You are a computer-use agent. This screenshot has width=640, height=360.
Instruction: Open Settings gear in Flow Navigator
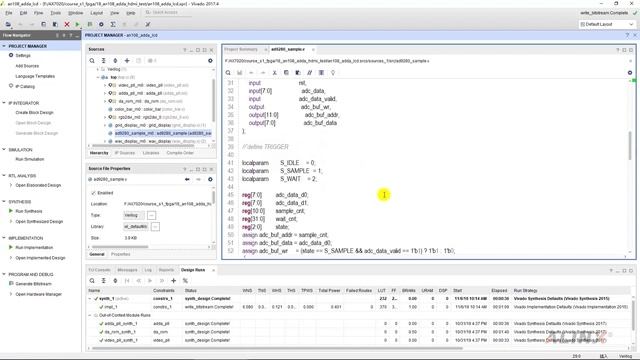click(11, 55)
